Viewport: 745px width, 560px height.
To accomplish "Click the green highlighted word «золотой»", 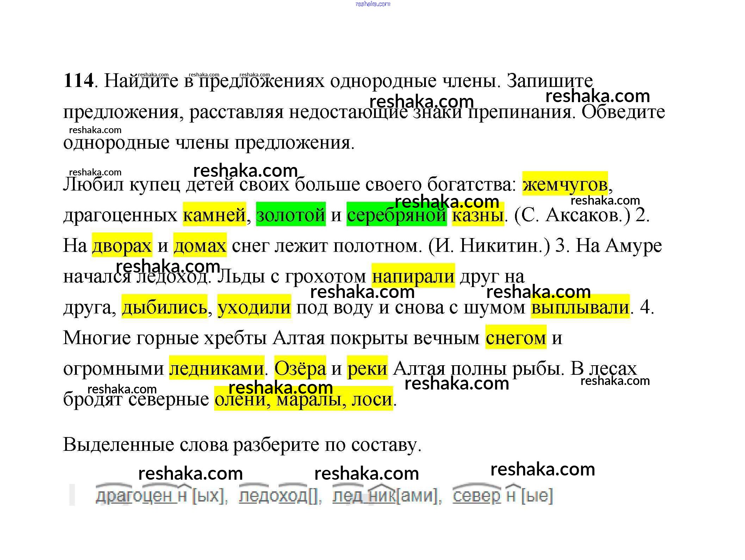I will click(x=291, y=215).
